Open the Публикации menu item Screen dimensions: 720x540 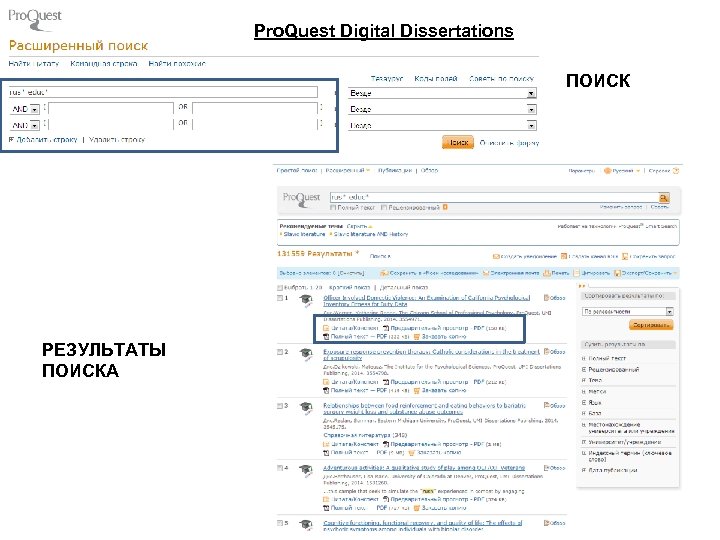tap(394, 170)
